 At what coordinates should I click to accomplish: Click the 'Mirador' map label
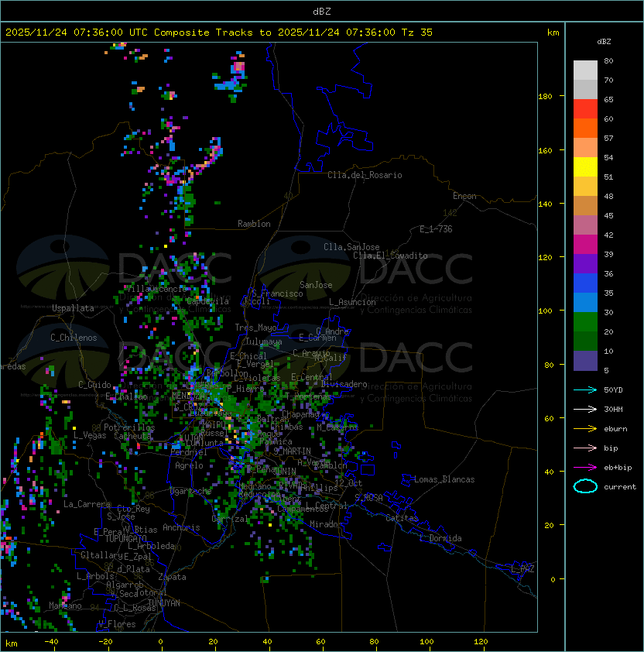tap(326, 524)
